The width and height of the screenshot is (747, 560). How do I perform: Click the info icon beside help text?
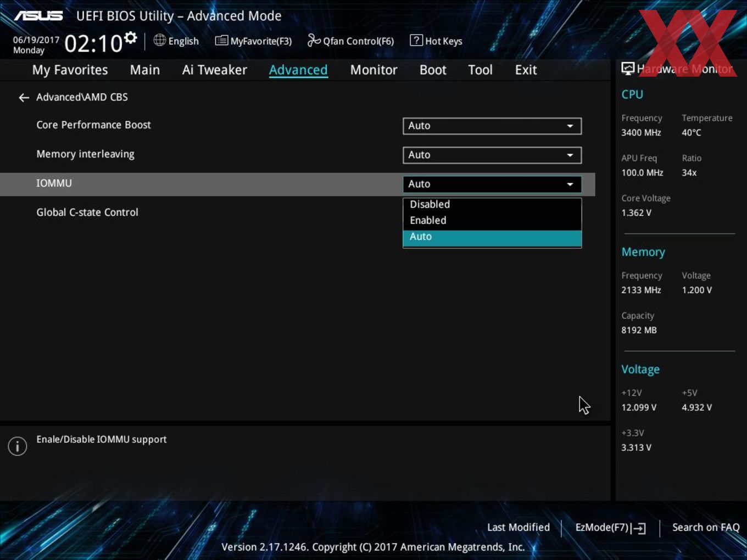(18, 446)
